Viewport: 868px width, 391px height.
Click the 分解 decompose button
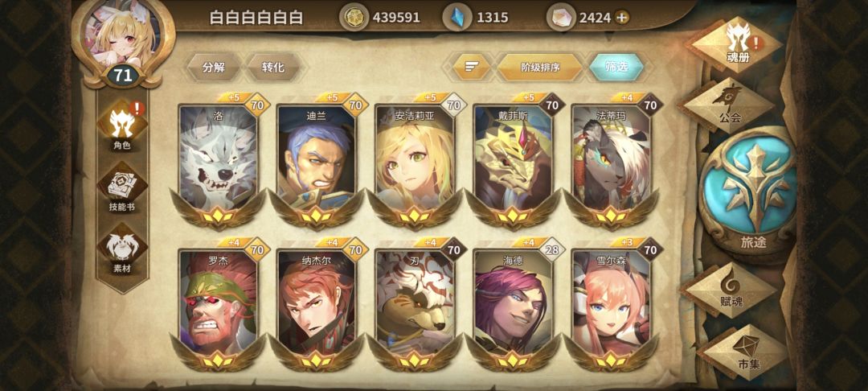pyautogui.click(x=214, y=68)
